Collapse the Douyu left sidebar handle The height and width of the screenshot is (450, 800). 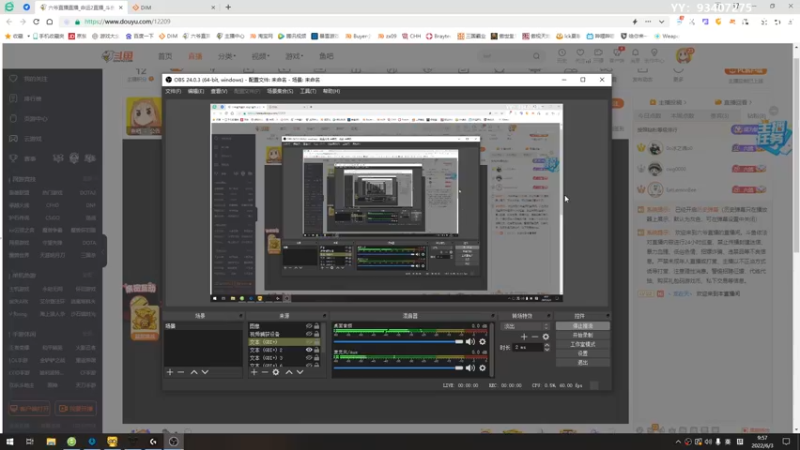click(104, 251)
